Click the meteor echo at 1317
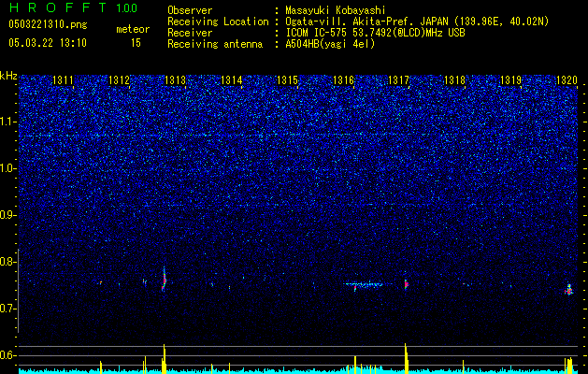This screenshot has height=374, width=588. click(x=406, y=284)
